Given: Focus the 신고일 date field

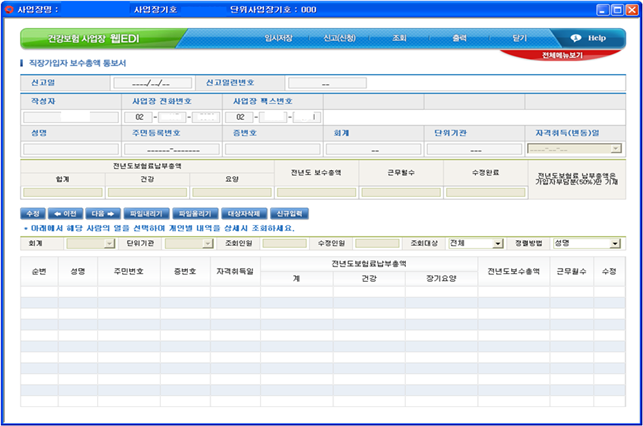Looking at the screenshot, I should tap(153, 83).
